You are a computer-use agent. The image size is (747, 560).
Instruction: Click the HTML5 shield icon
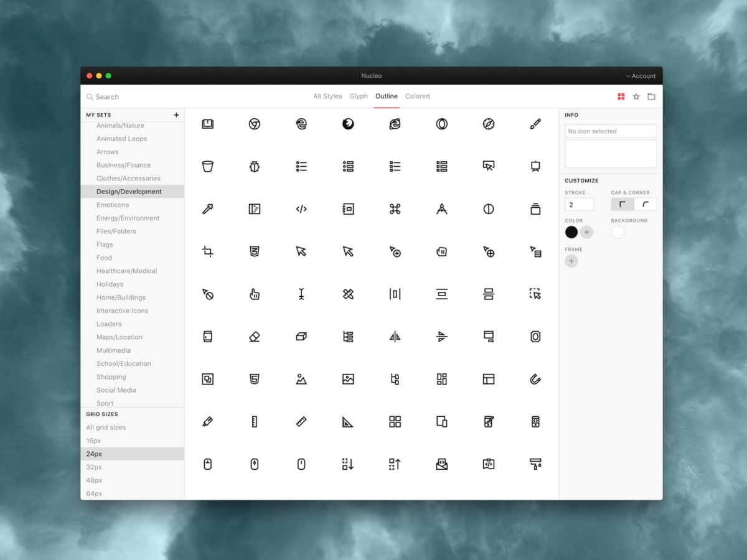[x=255, y=378]
